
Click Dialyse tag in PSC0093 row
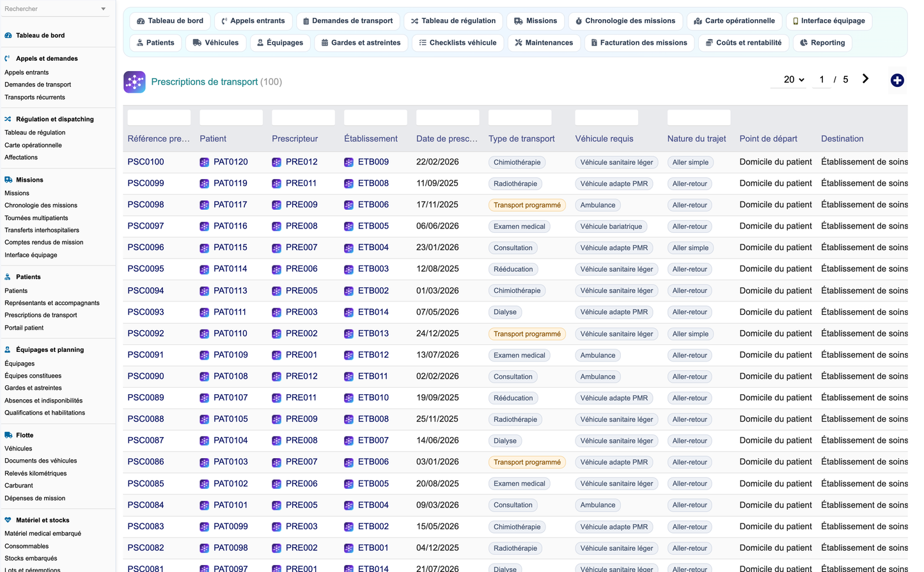(x=505, y=312)
